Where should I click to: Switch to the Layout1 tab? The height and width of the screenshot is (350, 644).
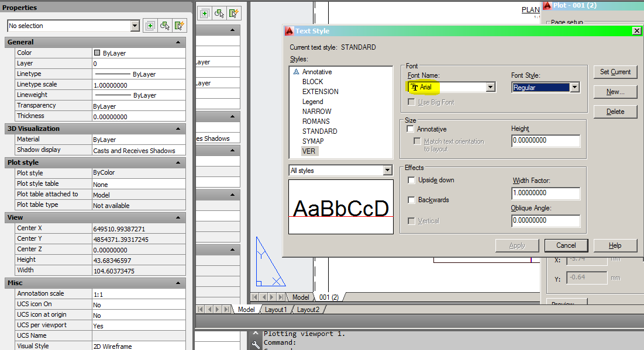coord(275,310)
